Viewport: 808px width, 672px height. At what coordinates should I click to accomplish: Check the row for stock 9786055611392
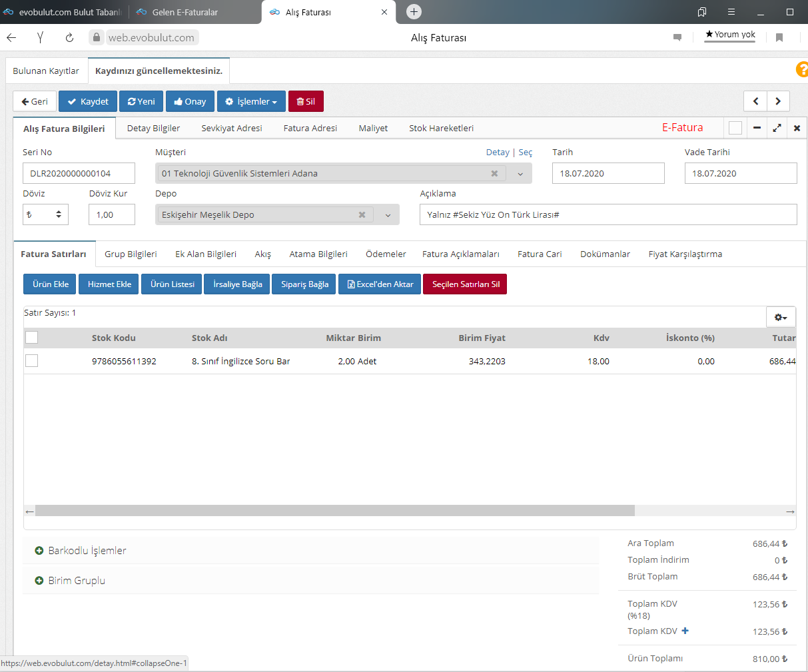pyautogui.click(x=31, y=361)
